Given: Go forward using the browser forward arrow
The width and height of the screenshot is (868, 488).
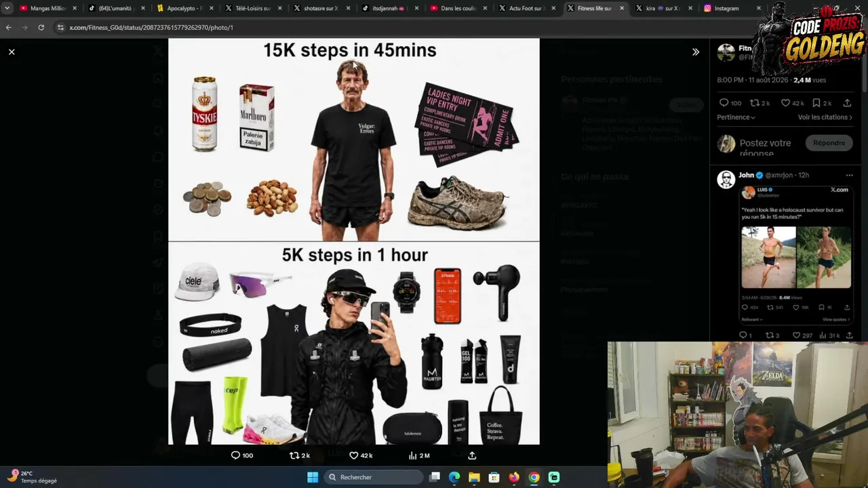Looking at the screenshot, I should click(x=24, y=27).
